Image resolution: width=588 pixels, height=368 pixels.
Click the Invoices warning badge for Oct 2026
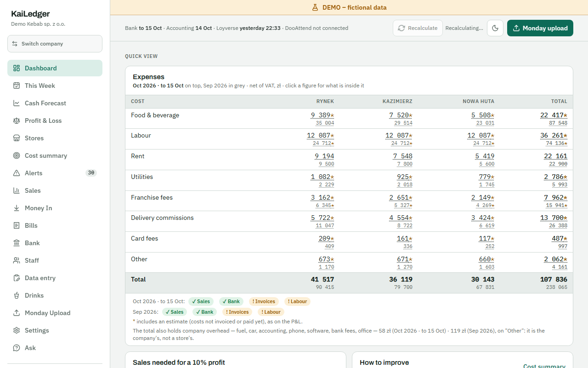click(x=264, y=301)
